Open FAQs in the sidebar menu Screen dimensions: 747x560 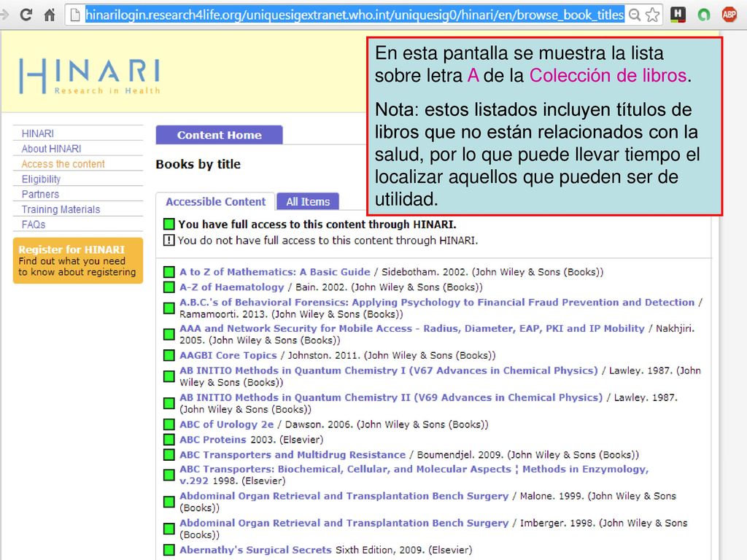pyautogui.click(x=34, y=225)
